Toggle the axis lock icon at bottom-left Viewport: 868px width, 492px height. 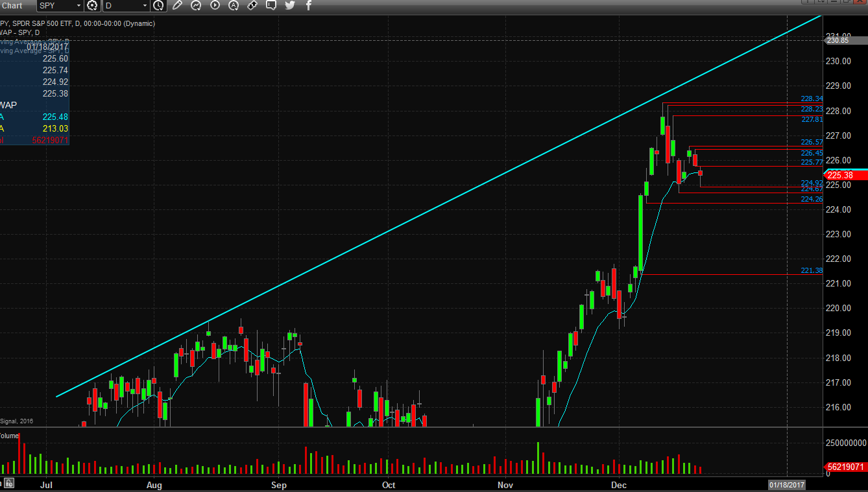click(x=9, y=483)
